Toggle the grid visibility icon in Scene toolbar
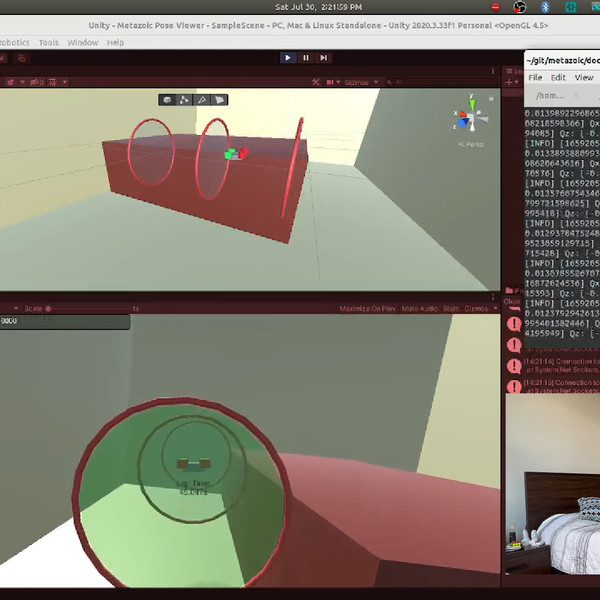Viewport: 600px width, 600px height. coord(53,82)
